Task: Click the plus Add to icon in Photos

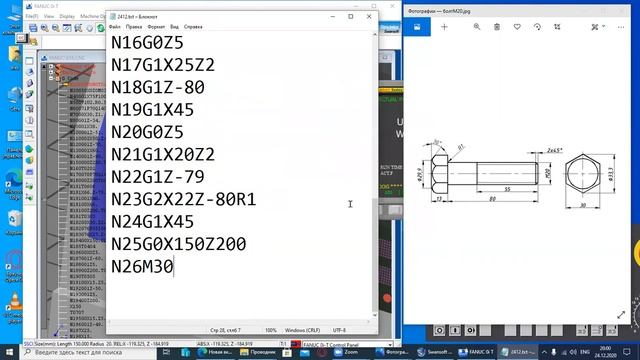Action: pyautogui.click(x=444, y=27)
